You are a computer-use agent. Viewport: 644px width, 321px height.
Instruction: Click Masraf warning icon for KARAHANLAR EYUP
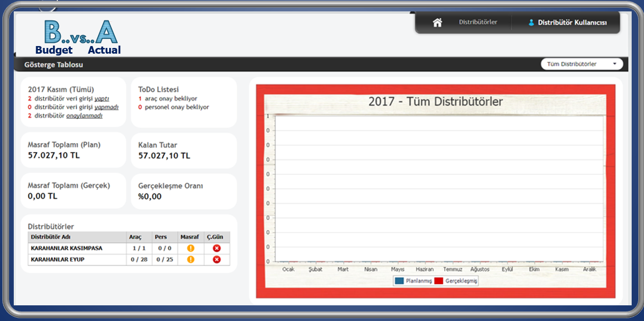click(191, 259)
